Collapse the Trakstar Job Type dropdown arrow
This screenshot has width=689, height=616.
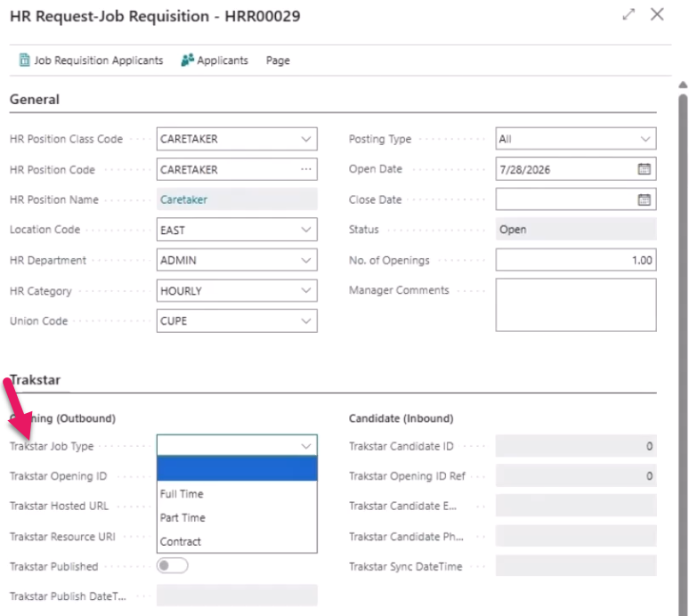click(x=306, y=446)
